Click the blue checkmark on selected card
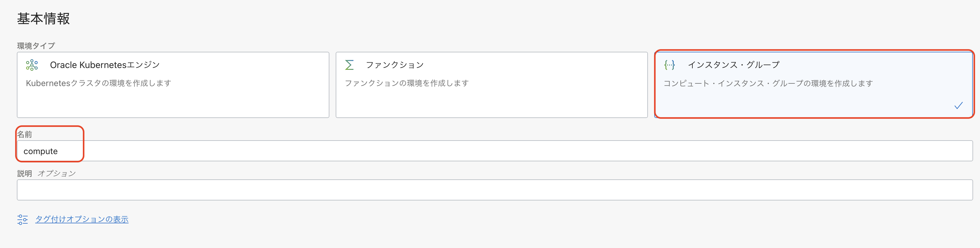Image resolution: width=980 pixels, height=248 pixels. [958, 105]
